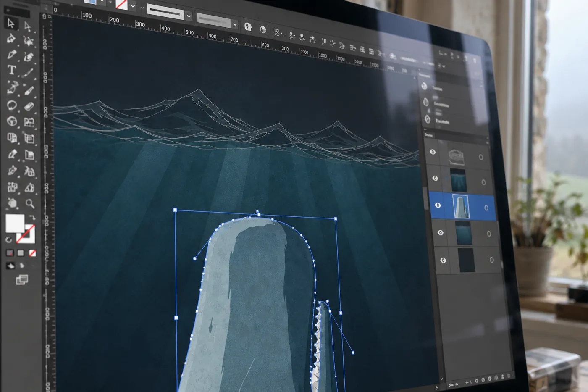588x392 pixels.
Task: Select the light rays layer thumbnail
Action: pyautogui.click(x=458, y=180)
